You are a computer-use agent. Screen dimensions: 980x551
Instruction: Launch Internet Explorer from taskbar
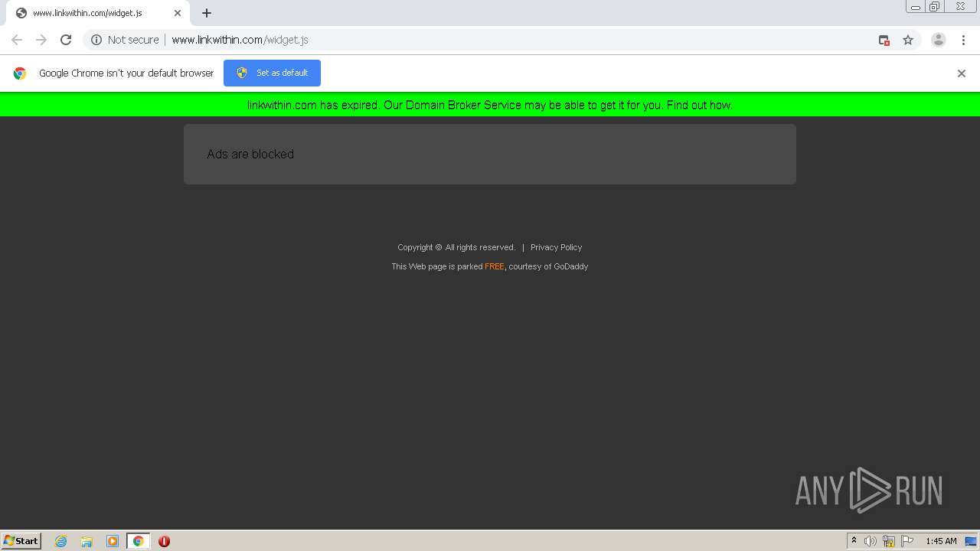pos(60,541)
